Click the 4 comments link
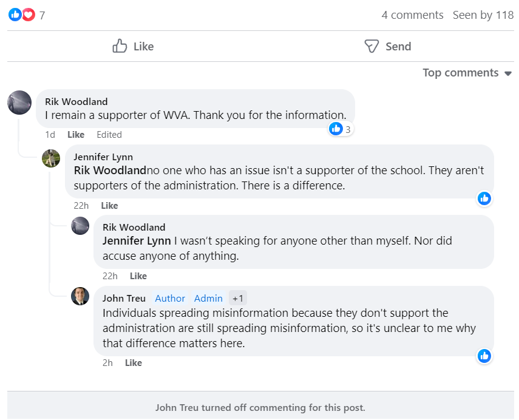519x420 pixels. (x=412, y=15)
